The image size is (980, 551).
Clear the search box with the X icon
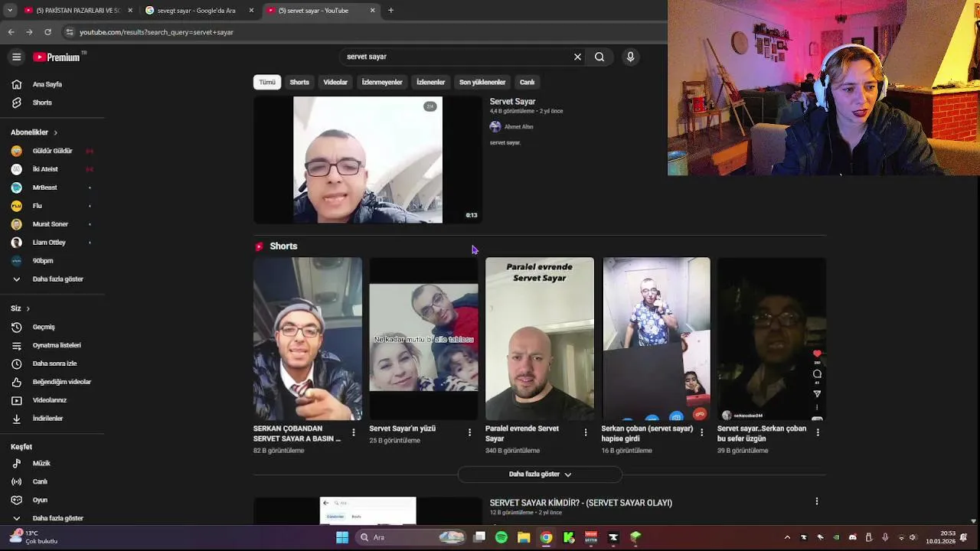tap(577, 57)
